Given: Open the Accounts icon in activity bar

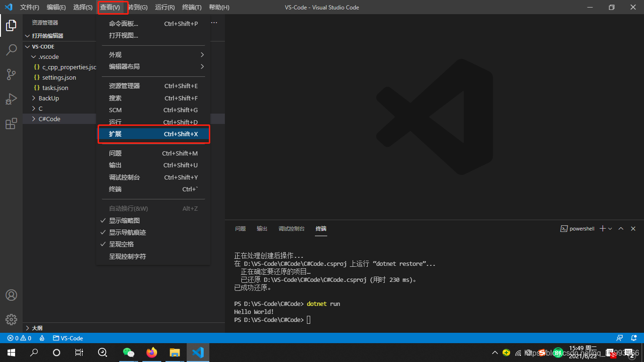Looking at the screenshot, I should click(11, 295).
